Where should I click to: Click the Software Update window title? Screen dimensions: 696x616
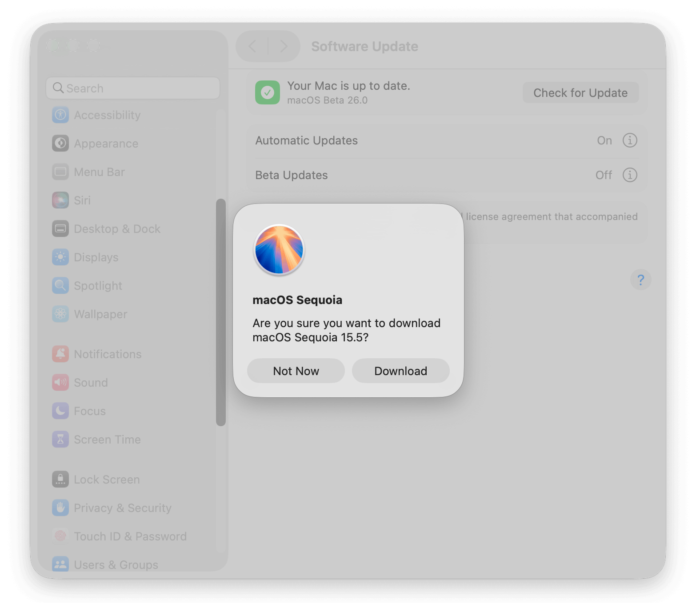tap(364, 46)
